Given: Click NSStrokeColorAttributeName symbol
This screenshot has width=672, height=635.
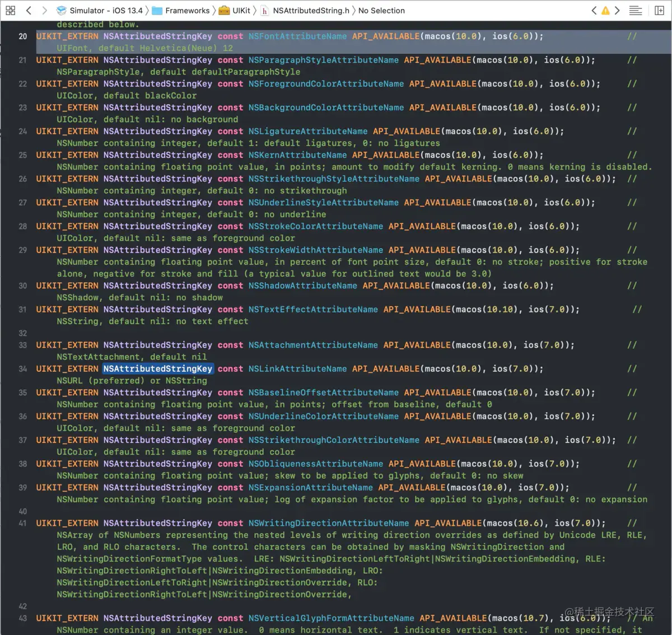Looking at the screenshot, I should (x=316, y=226).
